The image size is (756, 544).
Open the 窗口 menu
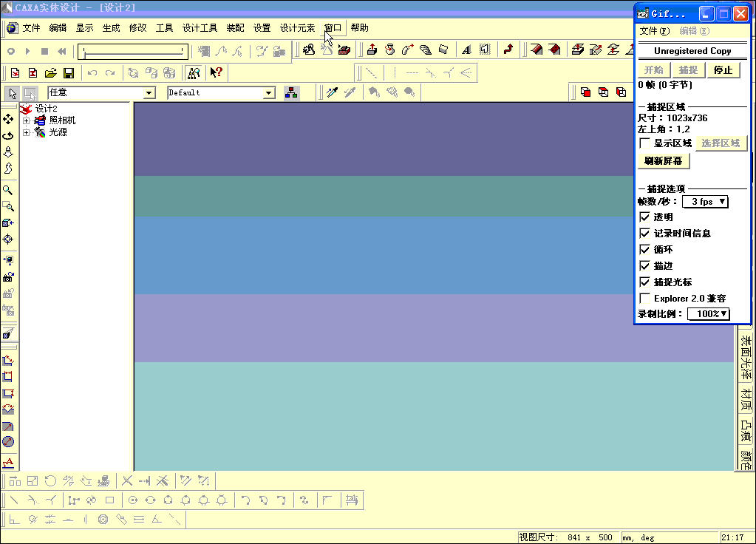[333, 28]
